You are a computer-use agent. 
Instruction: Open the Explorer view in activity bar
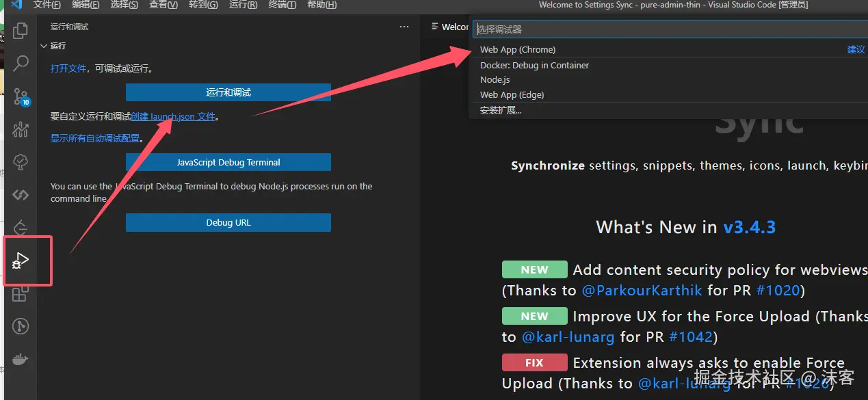point(21,31)
